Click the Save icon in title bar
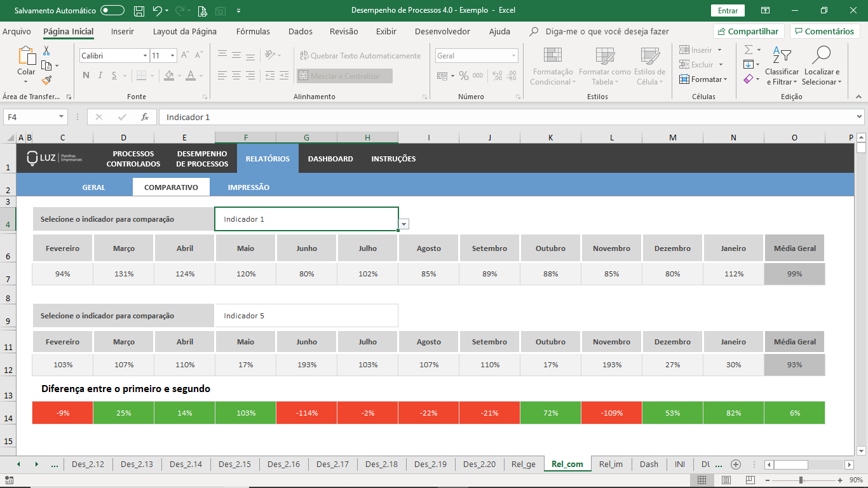 pos(139,11)
